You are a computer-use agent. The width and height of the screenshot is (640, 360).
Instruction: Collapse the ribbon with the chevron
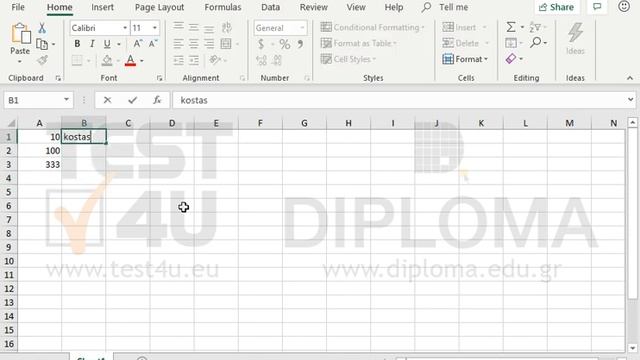[x=630, y=78]
